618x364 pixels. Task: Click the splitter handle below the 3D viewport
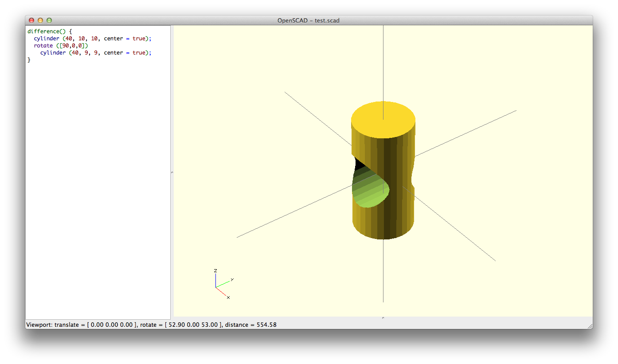click(383, 317)
